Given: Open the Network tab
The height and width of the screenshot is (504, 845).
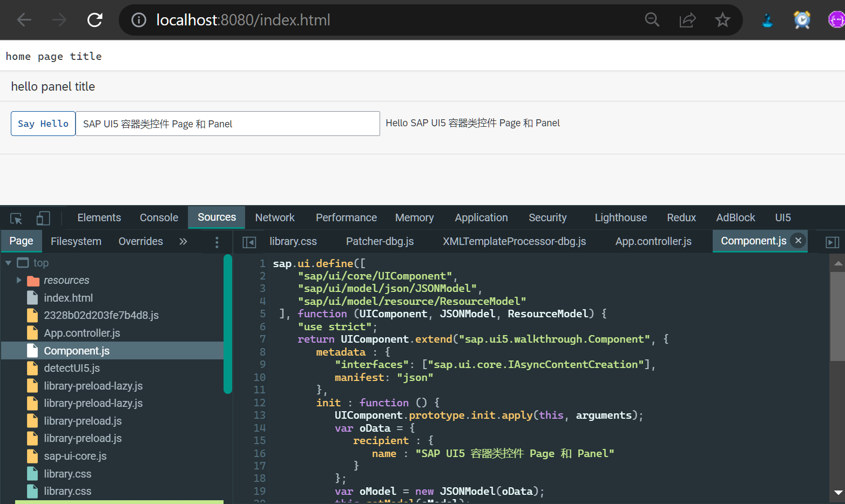Looking at the screenshot, I should [x=275, y=217].
